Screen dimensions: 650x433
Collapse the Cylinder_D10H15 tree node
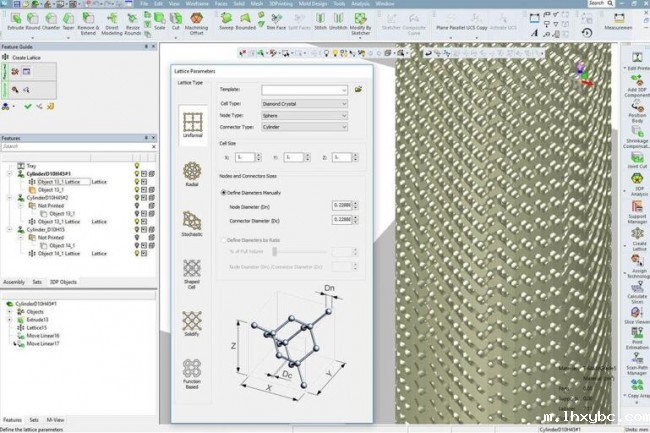[x=10, y=229]
